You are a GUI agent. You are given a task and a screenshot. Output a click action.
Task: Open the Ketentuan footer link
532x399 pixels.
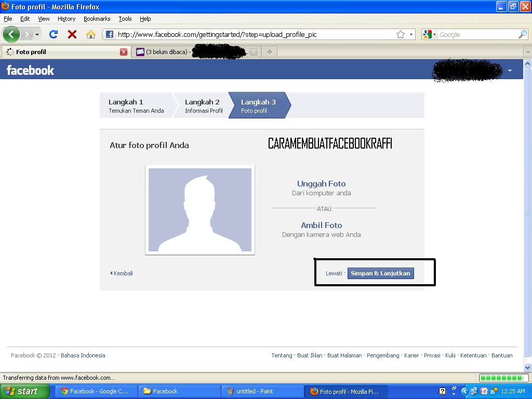click(473, 355)
